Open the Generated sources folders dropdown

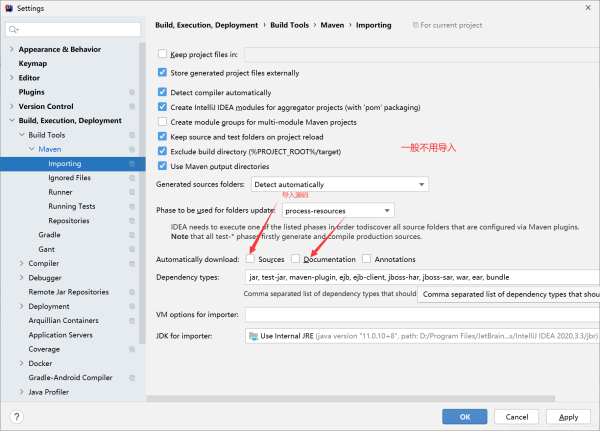pos(338,185)
